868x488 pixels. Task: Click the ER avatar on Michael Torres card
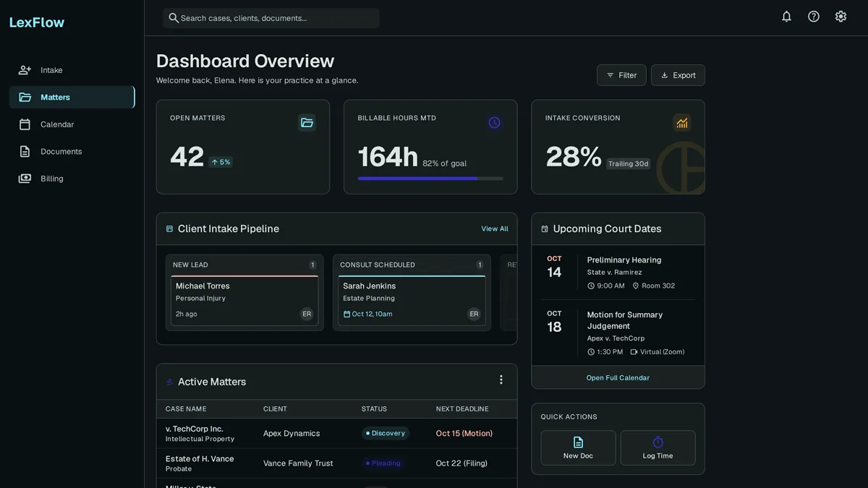[x=307, y=314]
